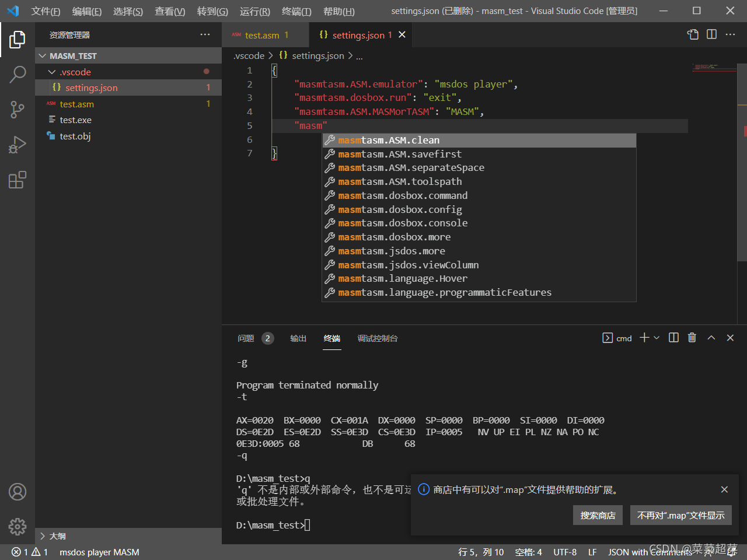747x560 pixels.
Task: Split the editor to the right
Action: pyautogui.click(x=711, y=34)
